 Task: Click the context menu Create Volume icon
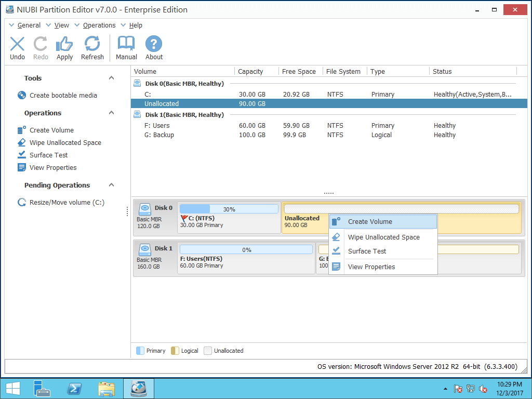click(x=336, y=221)
